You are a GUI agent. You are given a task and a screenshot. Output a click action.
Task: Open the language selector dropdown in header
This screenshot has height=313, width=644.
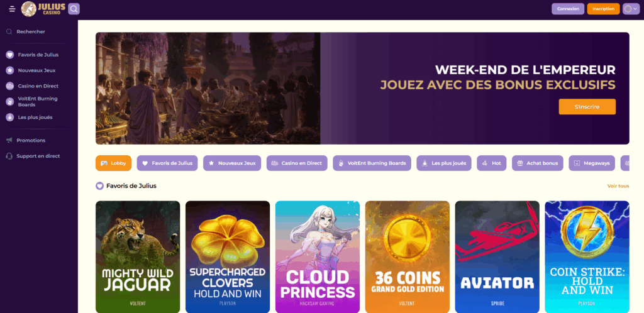click(631, 9)
